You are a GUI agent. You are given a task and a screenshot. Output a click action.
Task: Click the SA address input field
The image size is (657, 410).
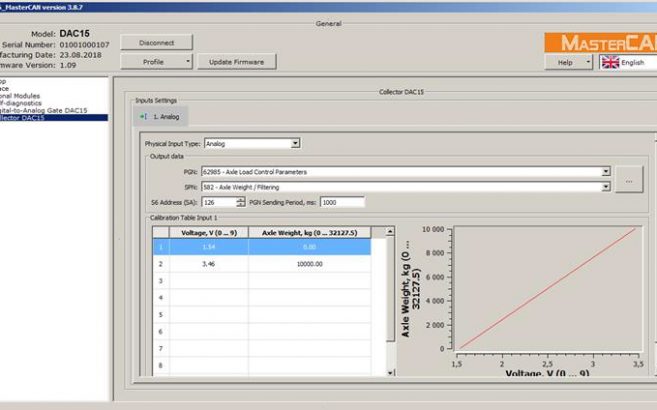pyautogui.click(x=219, y=202)
